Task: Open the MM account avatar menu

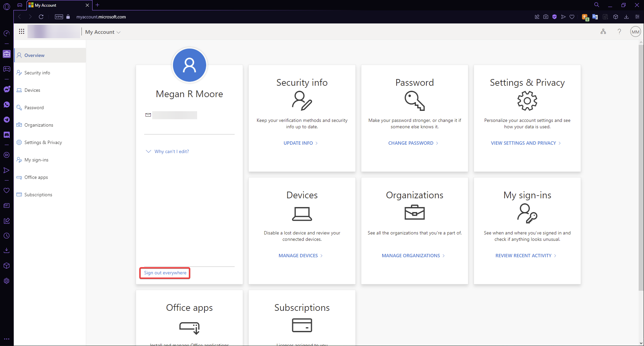Action: tap(636, 31)
